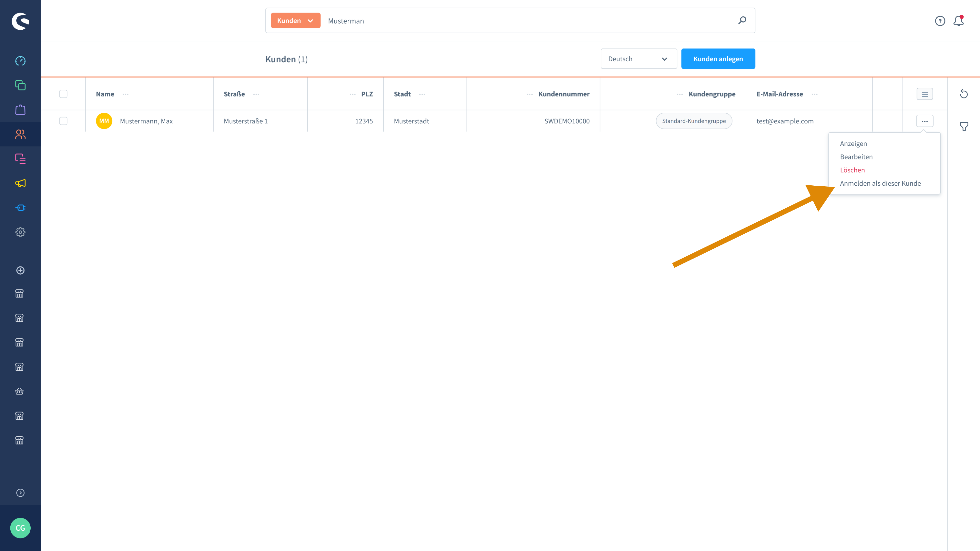
Task: Open the column settings list icon
Action: (x=925, y=94)
